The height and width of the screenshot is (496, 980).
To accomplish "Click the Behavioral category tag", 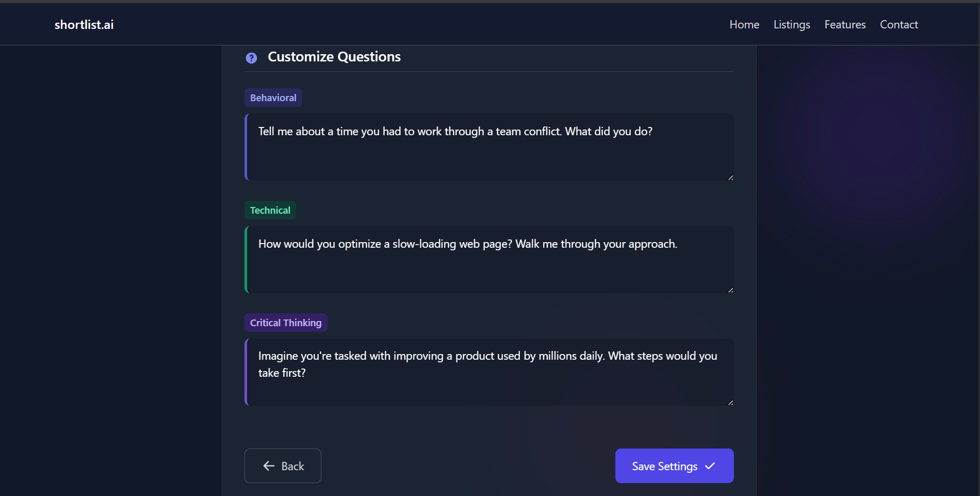I will 273,98.
